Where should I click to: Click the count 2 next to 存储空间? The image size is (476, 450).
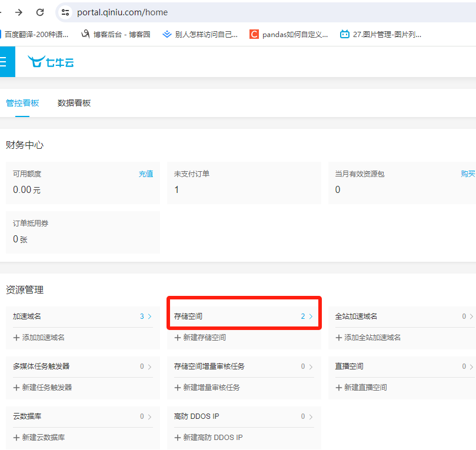303,316
